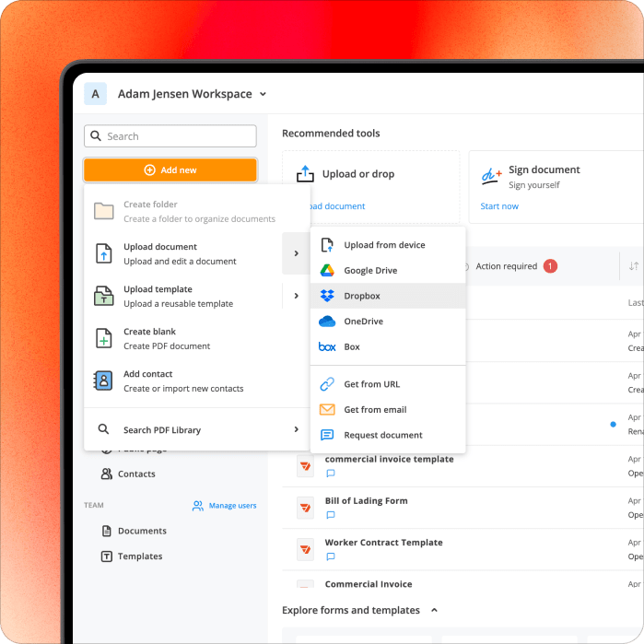The image size is (644, 644).
Task: Expand the Upload document submenu arrow
Action: (296, 253)
